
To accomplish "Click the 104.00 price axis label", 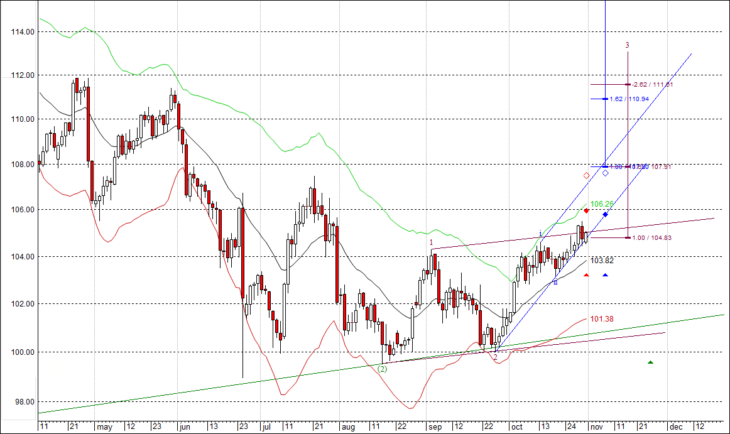I will 22,257.
